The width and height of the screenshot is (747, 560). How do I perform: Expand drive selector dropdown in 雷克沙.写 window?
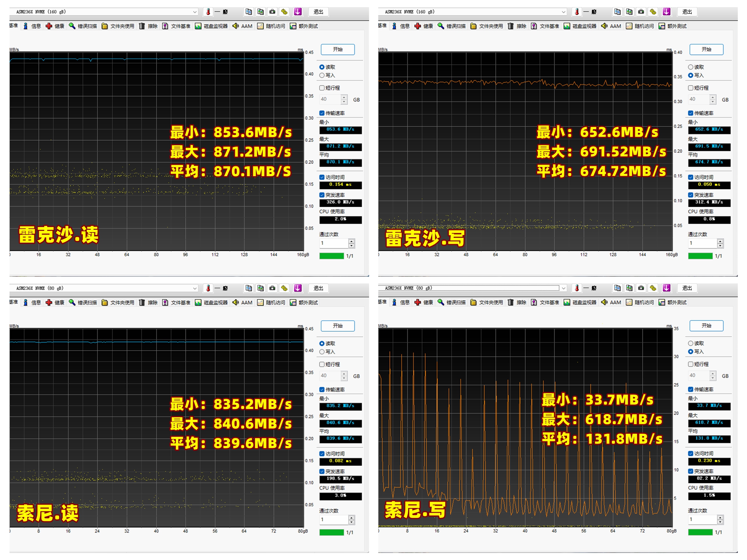coord(564,12)
